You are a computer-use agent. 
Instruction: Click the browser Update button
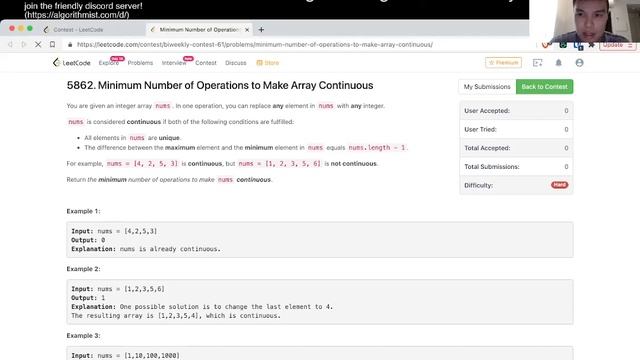pyautogui.click(x=617, y=45)
